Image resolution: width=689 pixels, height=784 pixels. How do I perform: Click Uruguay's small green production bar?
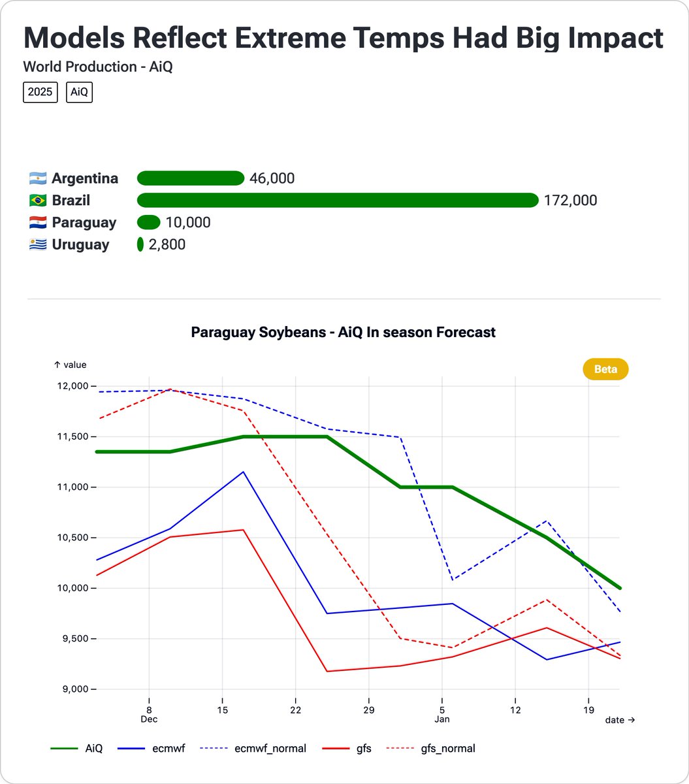click(x=140, y=245)
